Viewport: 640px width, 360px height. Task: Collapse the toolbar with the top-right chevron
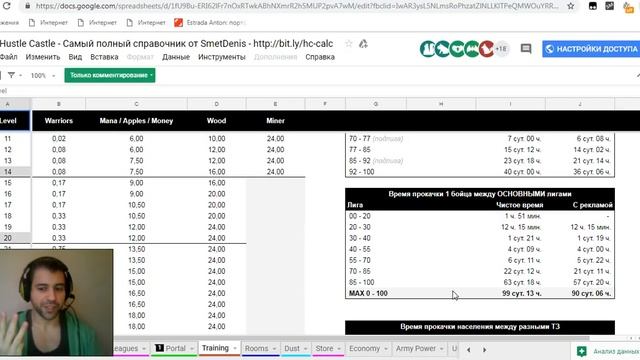click(638, 76)
